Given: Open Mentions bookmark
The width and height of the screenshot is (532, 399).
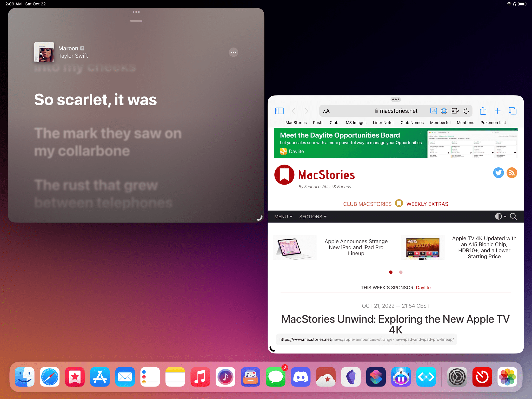Looking at the screenshot, I should tap(465, 123).
